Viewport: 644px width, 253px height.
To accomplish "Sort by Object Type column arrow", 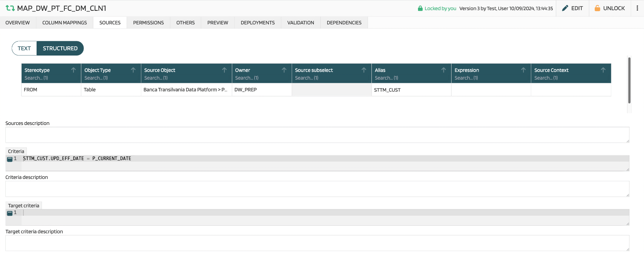I will [x=133, y=70].
